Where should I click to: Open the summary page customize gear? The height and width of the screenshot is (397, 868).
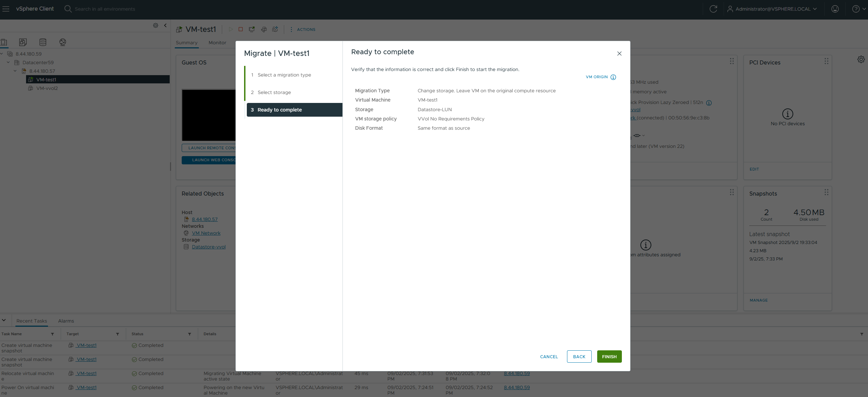861,59
